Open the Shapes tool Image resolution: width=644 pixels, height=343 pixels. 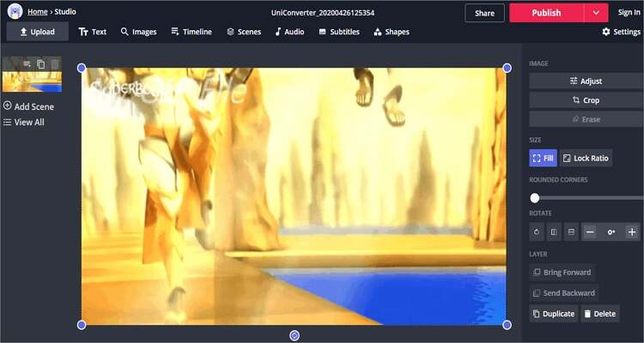click(x=392, y=32)
